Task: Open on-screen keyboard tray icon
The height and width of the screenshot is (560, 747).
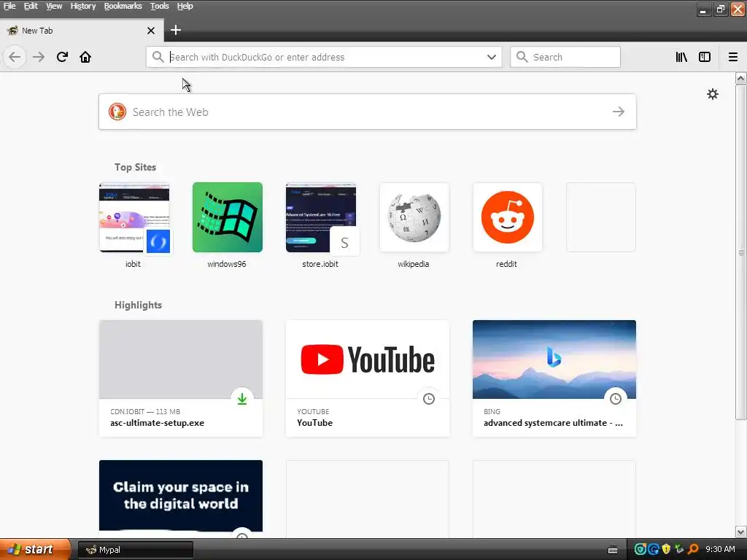Action: [613, 550]
